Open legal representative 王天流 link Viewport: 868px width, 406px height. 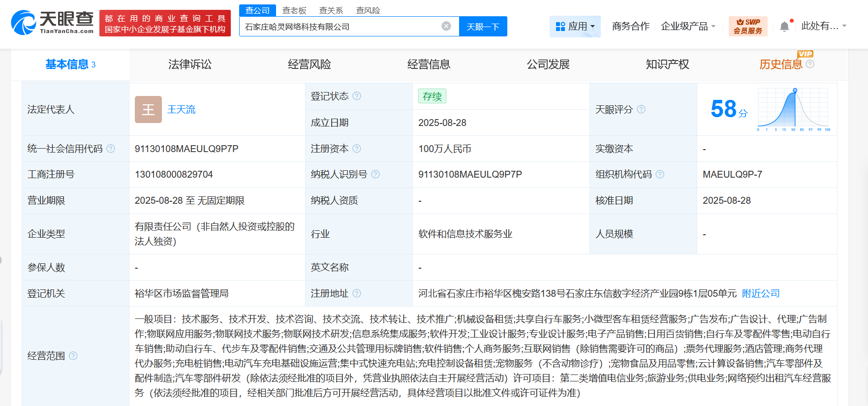(181, 109)
